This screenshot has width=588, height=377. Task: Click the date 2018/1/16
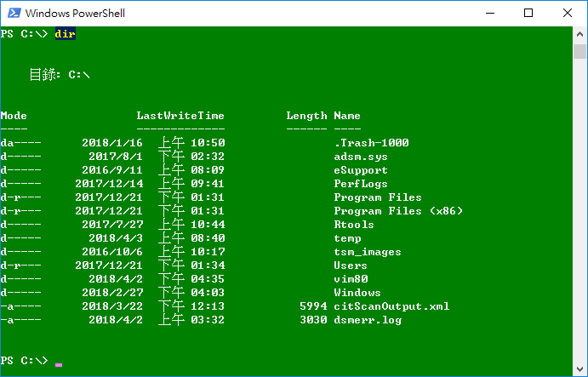[112, 143]
